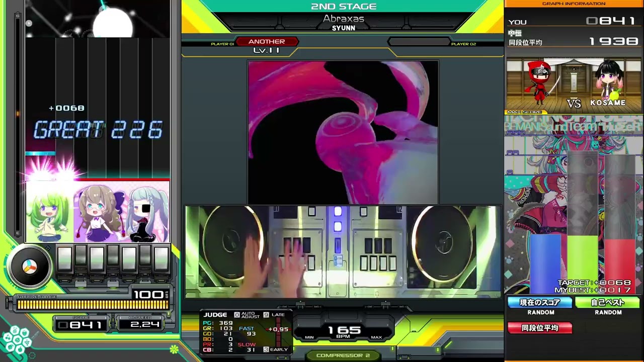The height and width of the screenshot is (362, 644).
Task: Click the GREAT 226 combo text
Action: click(98, 130)
